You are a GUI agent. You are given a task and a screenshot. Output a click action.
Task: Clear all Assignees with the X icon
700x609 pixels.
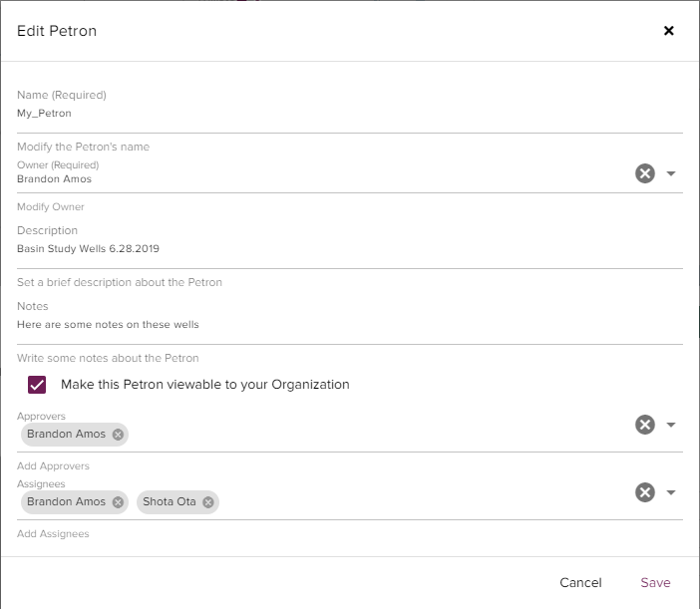click(x=645, y=492)
